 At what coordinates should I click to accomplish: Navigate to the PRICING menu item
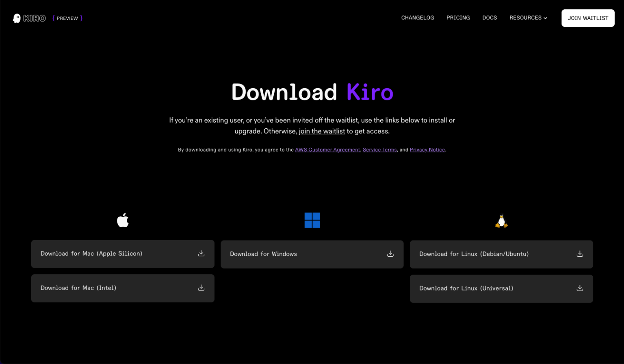click(x=458, y=17)
